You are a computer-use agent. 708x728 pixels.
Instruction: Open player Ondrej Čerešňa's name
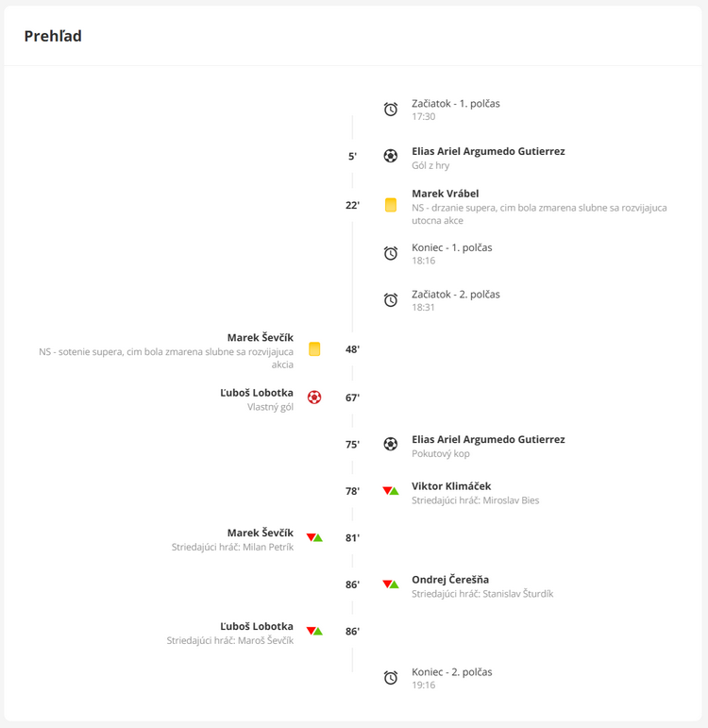[449, 580]
